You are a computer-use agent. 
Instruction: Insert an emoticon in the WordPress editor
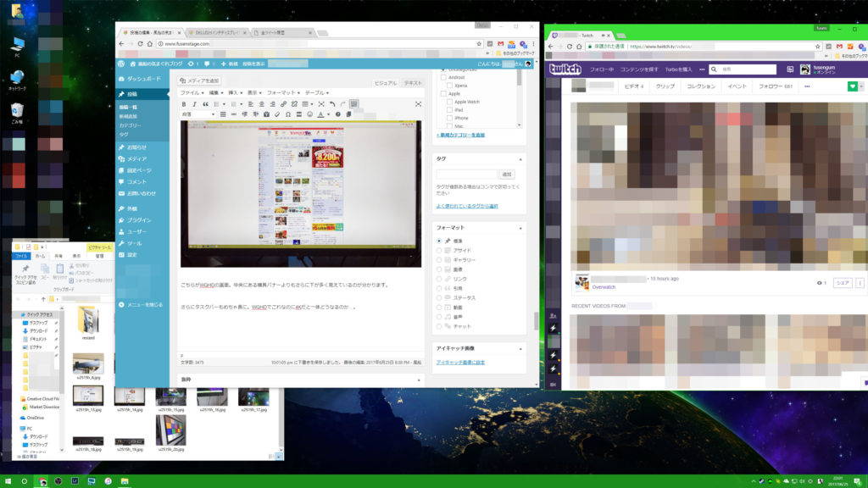pos(309,114)
